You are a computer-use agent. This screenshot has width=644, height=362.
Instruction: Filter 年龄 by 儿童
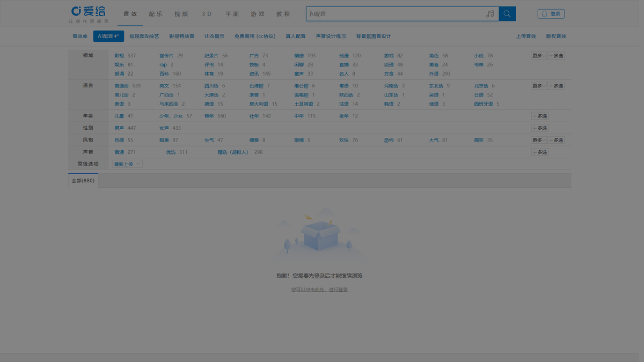click(119, 116)
